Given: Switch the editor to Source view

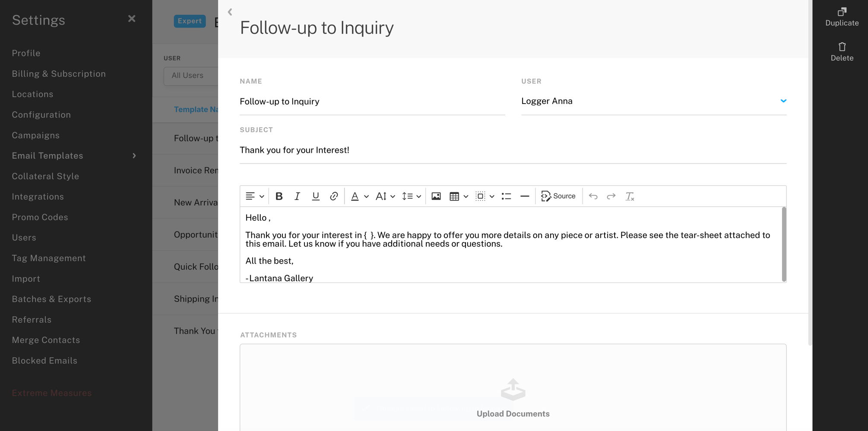Looking at the screenshot, I should 558,196.
